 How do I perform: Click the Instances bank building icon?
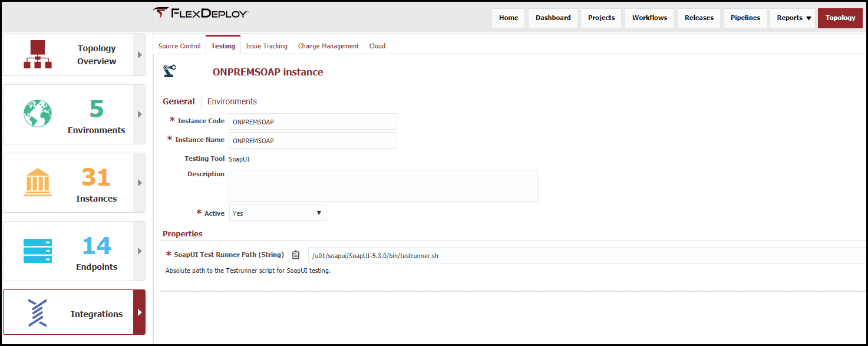(x=38, y=182)
